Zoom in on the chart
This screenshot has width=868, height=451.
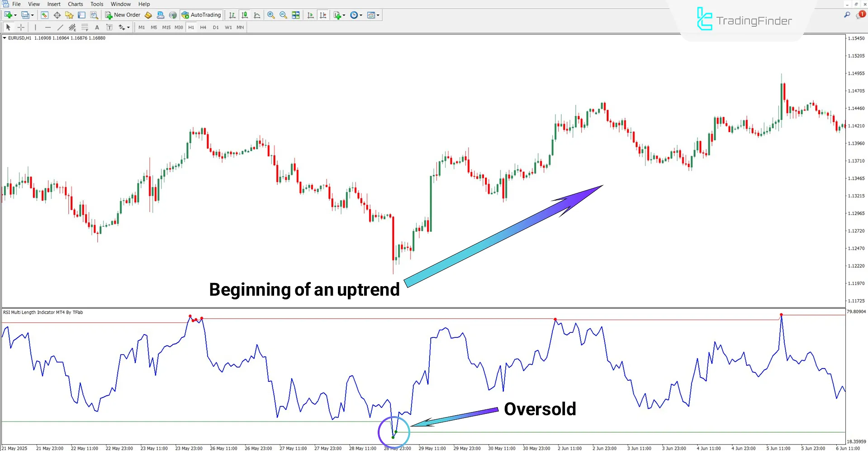[271, 15]
